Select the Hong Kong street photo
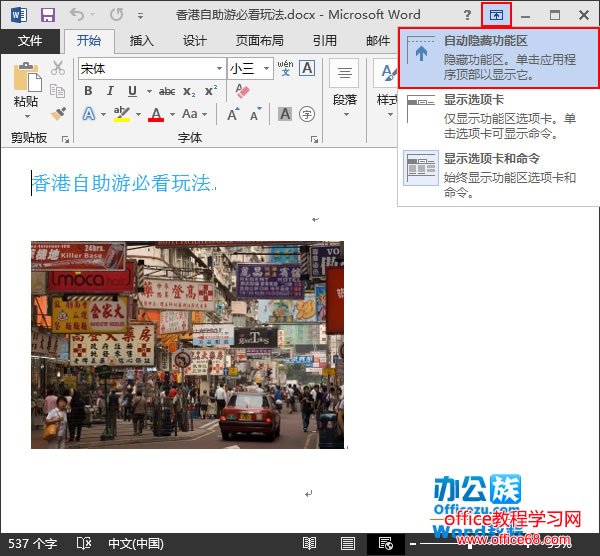The width and height of the screenshot is (600, 556). click(x=187, y=344)
